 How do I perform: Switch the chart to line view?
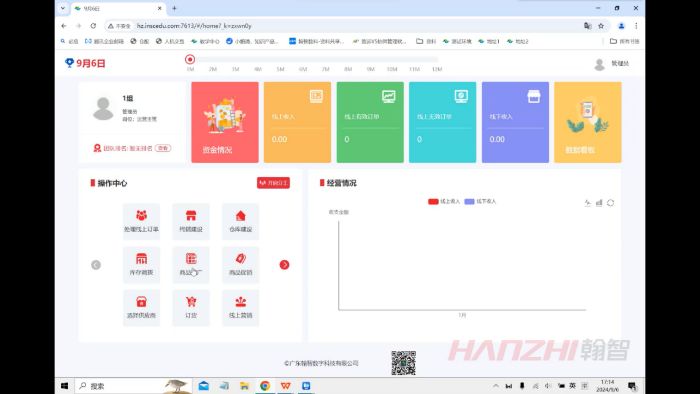588,203
